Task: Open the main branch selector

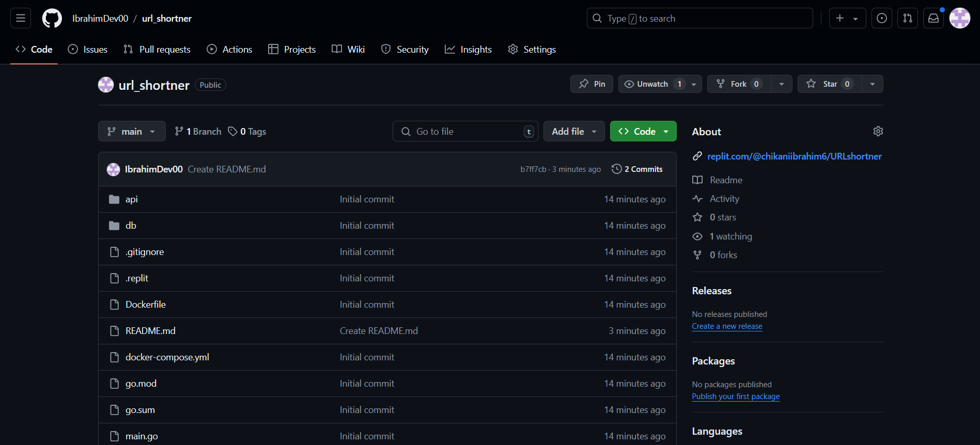Action: click(132, 131)
